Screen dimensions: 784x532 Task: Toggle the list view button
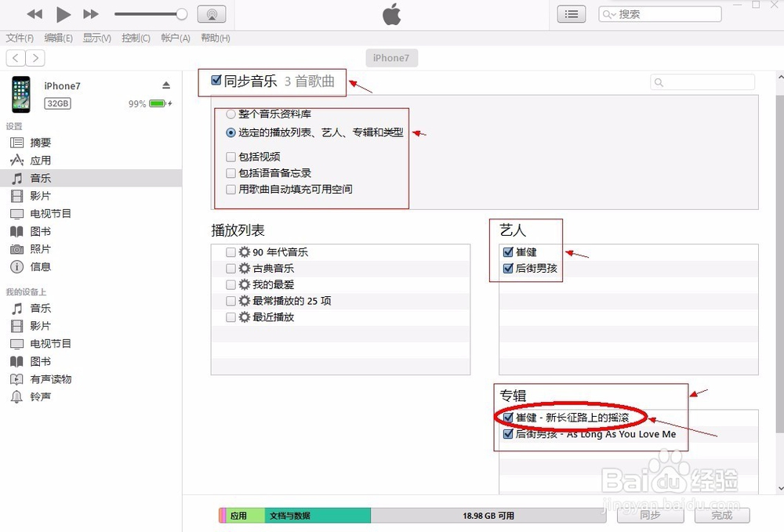pyautogui.click(x=572, y=14)
